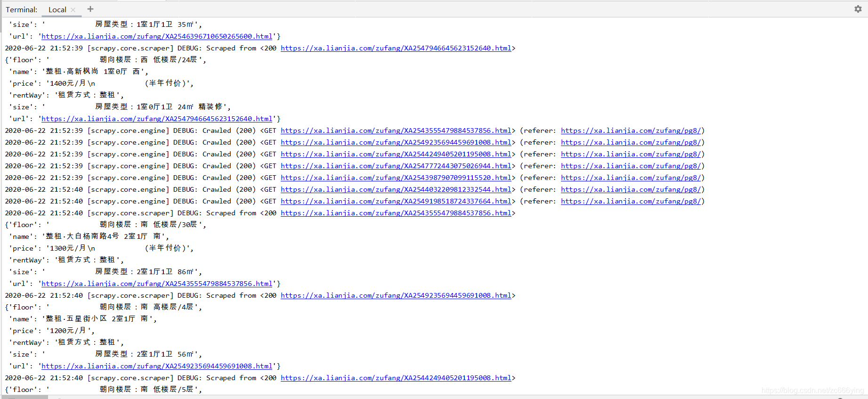The height and width of the screenshot is (399, 868).
Task: Open the Scraped from link ending 9884537856.html
Action: 396,213
